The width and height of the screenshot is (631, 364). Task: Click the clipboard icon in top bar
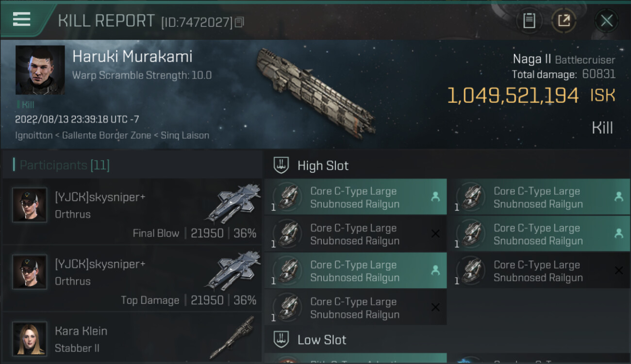coord(529,21)
